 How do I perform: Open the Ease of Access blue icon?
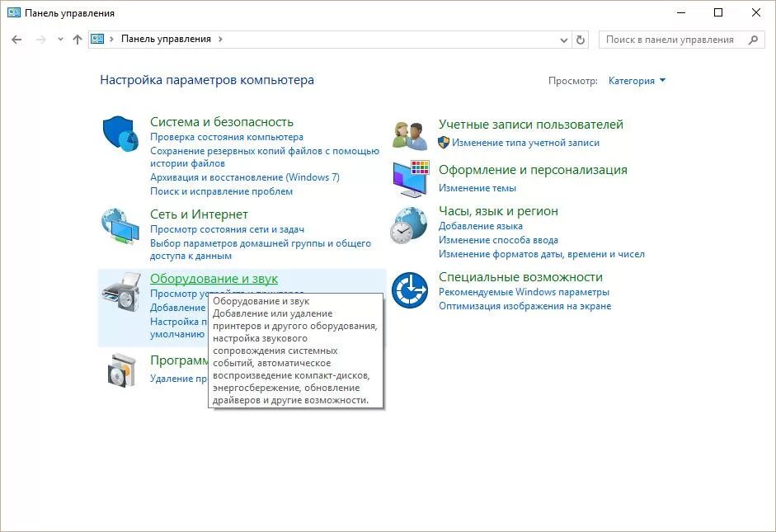tap(410, 290)
